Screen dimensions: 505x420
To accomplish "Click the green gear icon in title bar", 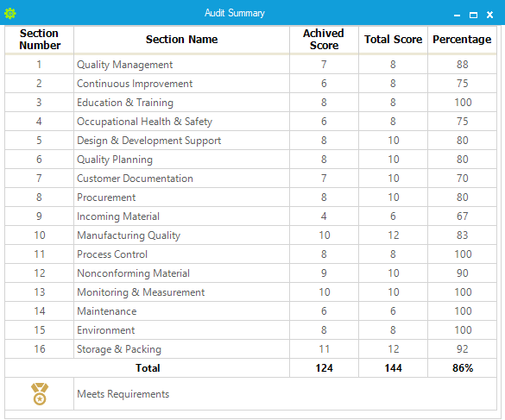I will [x=10, y=14].
